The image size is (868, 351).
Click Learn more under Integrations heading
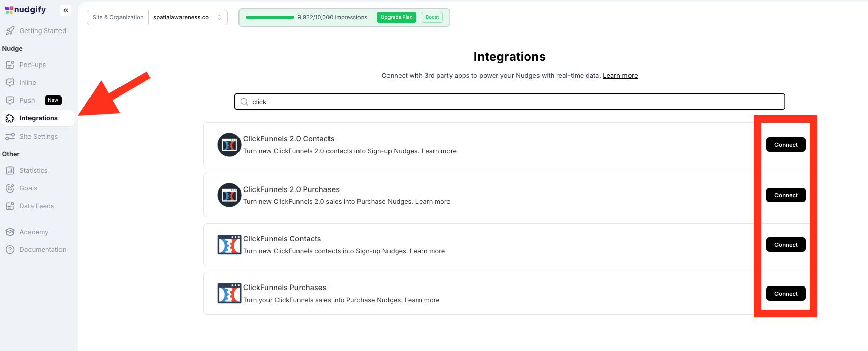[x=620, y=76]
